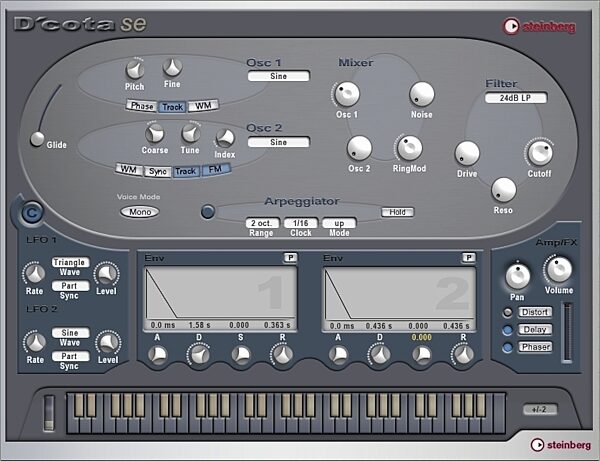600x461 pixels.
Task: Click the Filter Drive knob
Action: coord(467,154)
